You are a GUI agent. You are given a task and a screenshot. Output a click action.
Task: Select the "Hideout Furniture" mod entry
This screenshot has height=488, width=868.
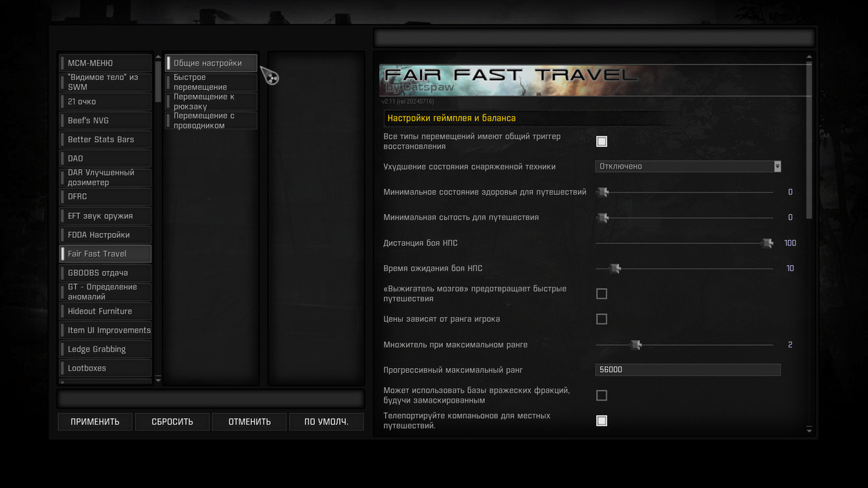[x=104, y=310]
